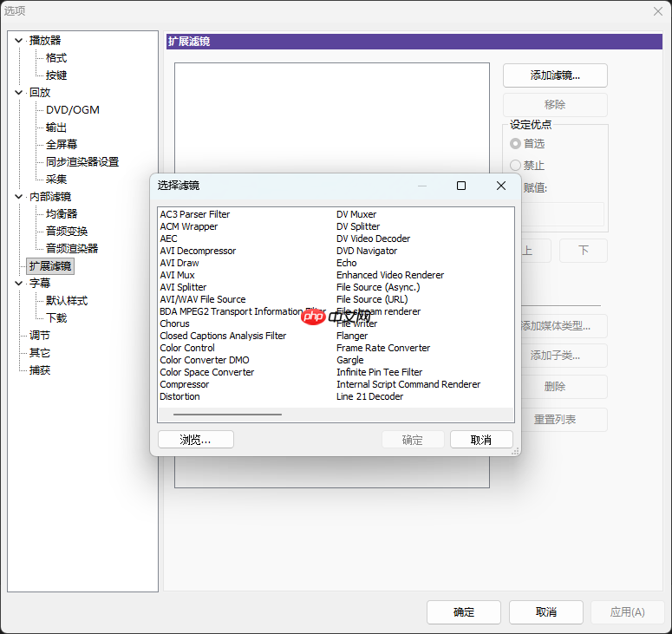
Task: Select DV Muxer filter
Action: [x=356, y=214]
